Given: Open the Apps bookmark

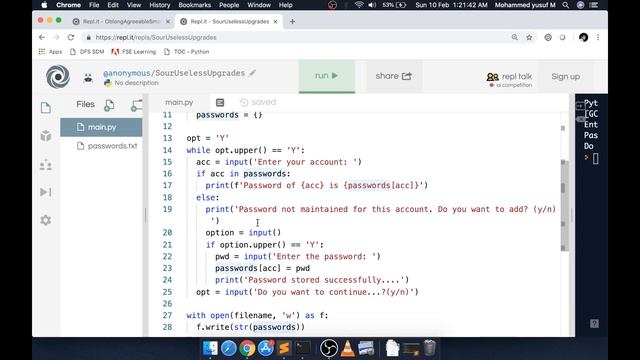Looking at the screenshot, I should click(50, 52).
